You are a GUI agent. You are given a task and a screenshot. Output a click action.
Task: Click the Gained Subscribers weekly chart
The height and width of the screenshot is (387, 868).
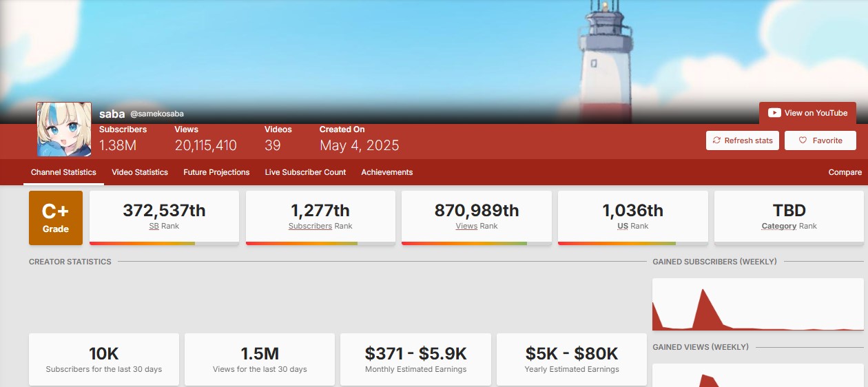pyautogui.click(x=758, y=304)
